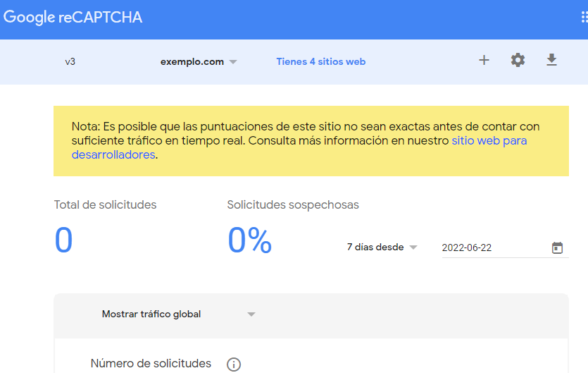Image resolution: width=588 pixels, height=373 pixels.
Task: Click the download icon
Action: pyautogui.click(x=551, y=60)
